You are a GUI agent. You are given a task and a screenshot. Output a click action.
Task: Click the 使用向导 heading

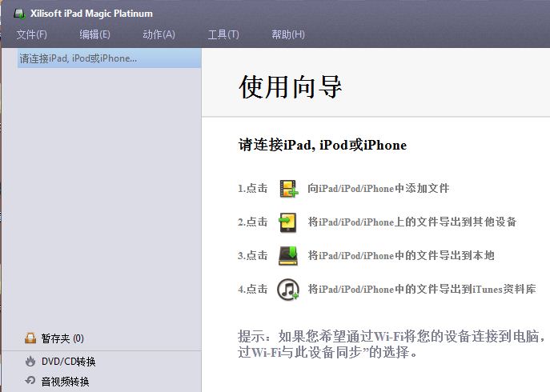[291, 86]
